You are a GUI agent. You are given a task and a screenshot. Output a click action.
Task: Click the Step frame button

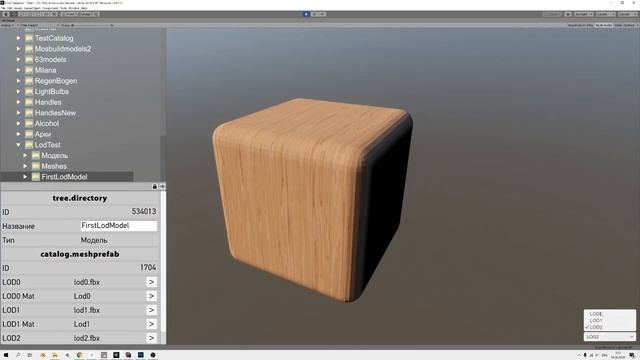tap(322, 14)
